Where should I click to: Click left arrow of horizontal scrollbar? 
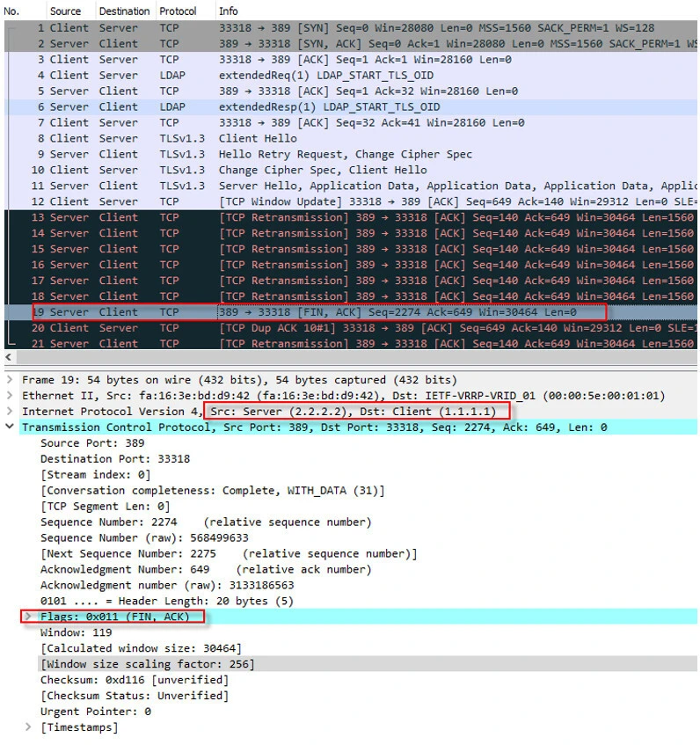9,359
